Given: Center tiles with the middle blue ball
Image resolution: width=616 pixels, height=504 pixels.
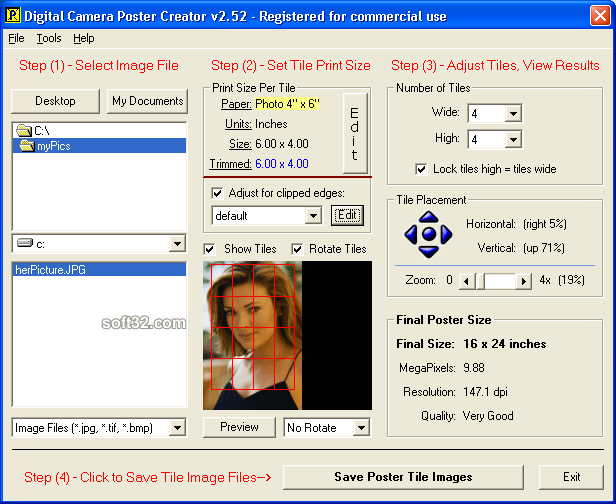Looking at the screenshot, I should [429, 234].
